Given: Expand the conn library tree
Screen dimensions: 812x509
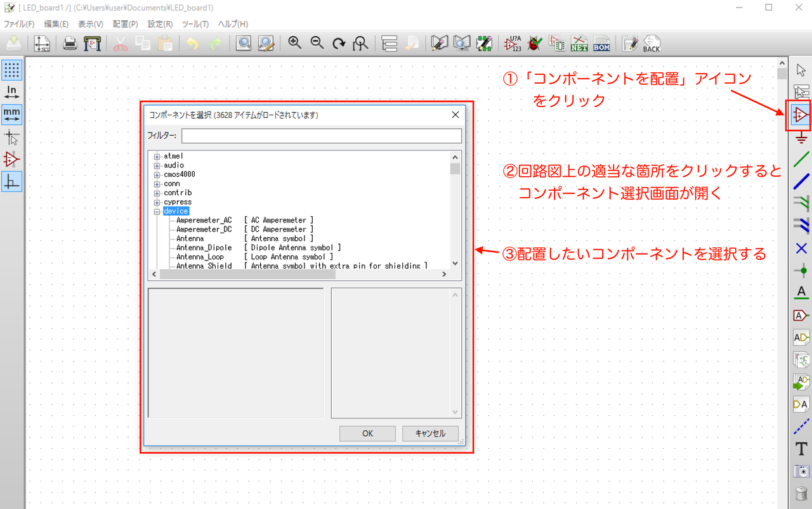Looking at the screenshot, I should pyautogui.click(x=156, y=183).
